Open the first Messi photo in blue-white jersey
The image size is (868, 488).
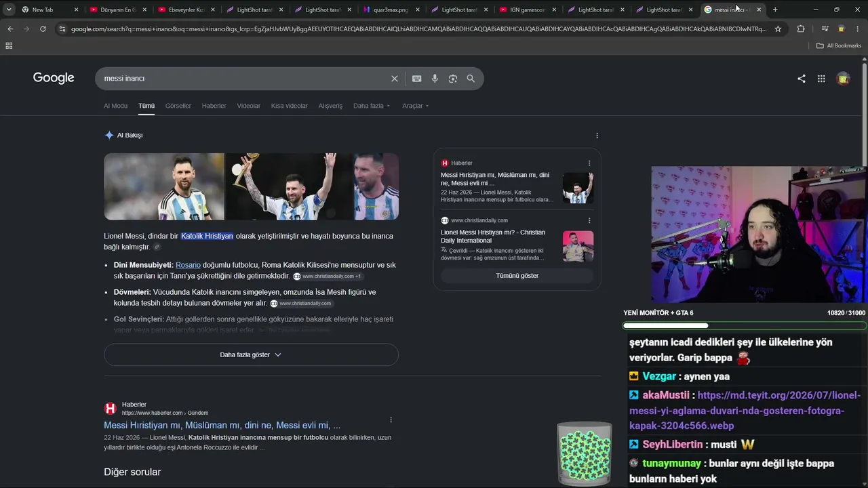163,186
